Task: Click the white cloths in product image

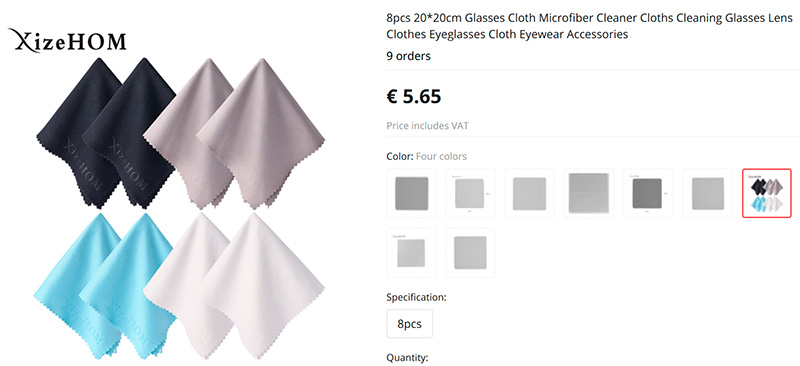Action: [x=234, y=286]
